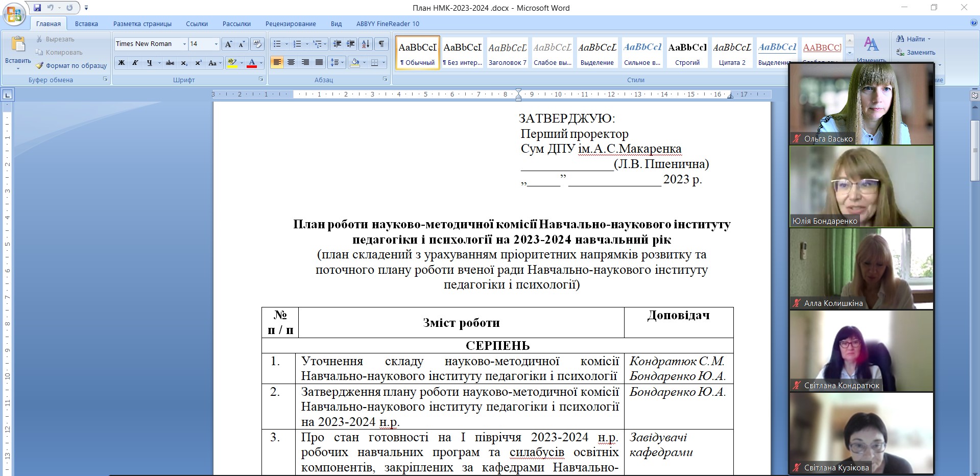
Task: Open Word help question mark icon
Action: pyautogui.click(x=974, y=23)
